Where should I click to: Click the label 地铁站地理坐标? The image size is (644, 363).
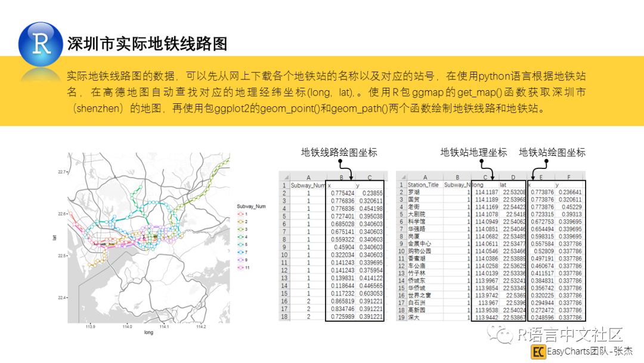[x=473, y=152]
